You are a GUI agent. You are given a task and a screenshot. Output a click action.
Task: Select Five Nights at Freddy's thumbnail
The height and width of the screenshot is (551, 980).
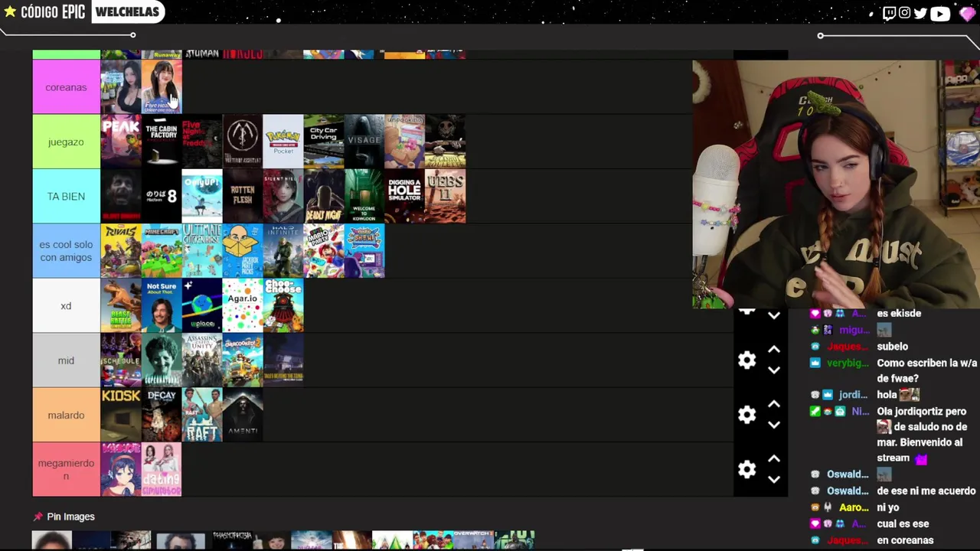point(202,142)
